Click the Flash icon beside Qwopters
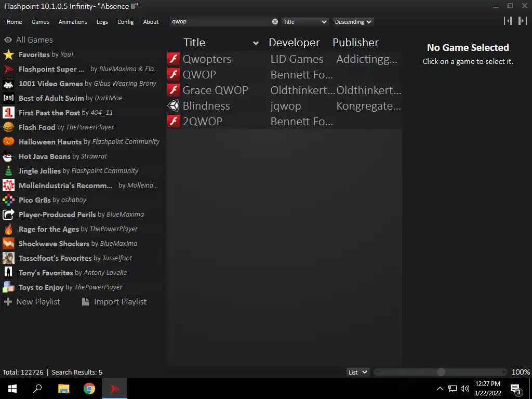Viewport: 532px width, 399px height. pos(174,59)
